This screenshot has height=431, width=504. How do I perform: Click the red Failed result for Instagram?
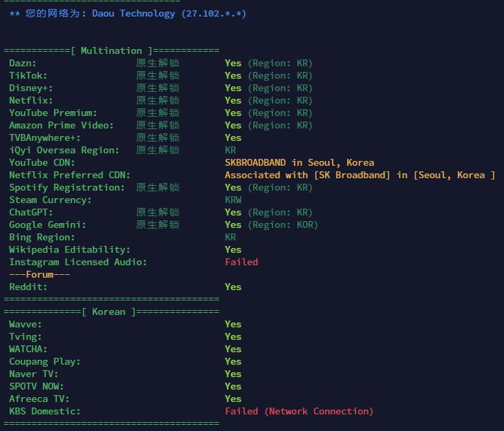[241, 262]
